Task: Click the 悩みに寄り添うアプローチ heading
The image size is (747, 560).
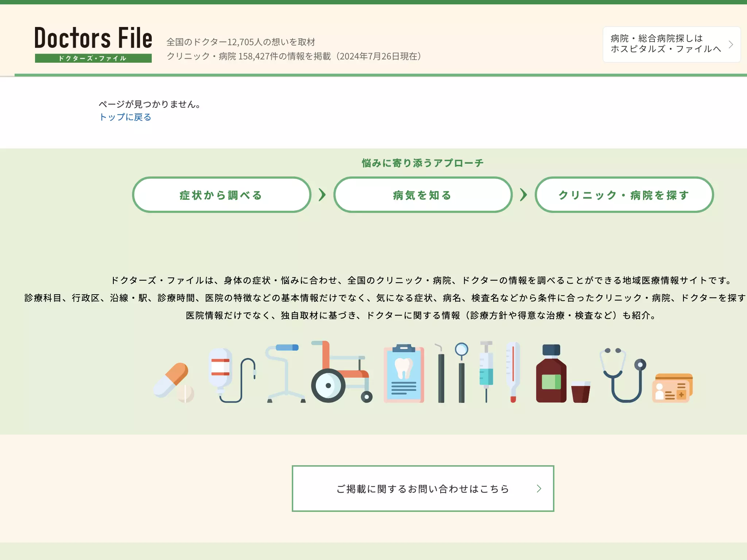Action: click(423, 163)
